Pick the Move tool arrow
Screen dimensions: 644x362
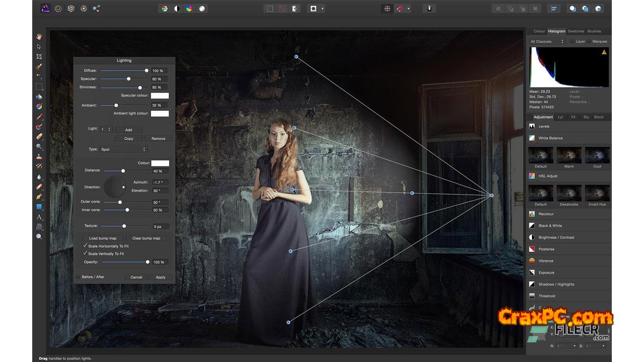[x=39, y=47]
